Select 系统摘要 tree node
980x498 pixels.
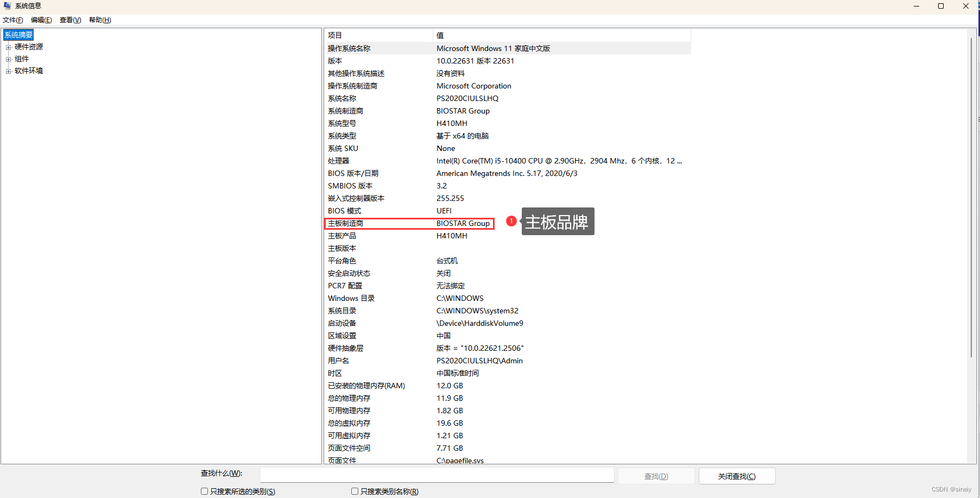(x=19, y=35)
